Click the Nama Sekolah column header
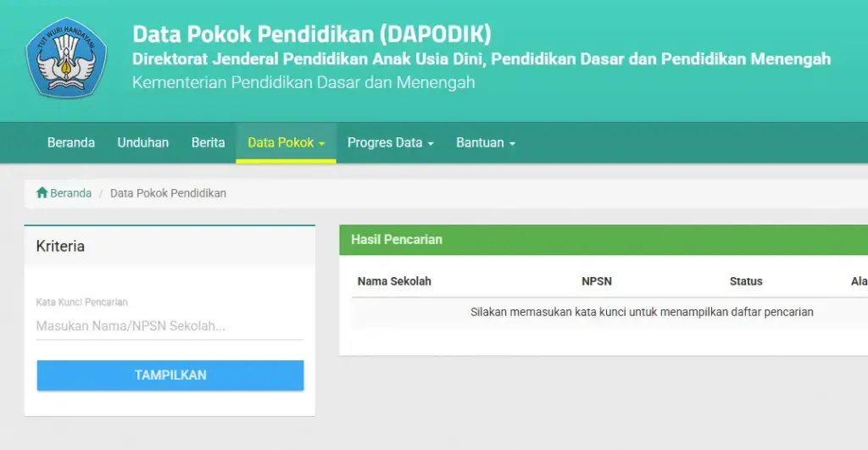 point(394,281)
